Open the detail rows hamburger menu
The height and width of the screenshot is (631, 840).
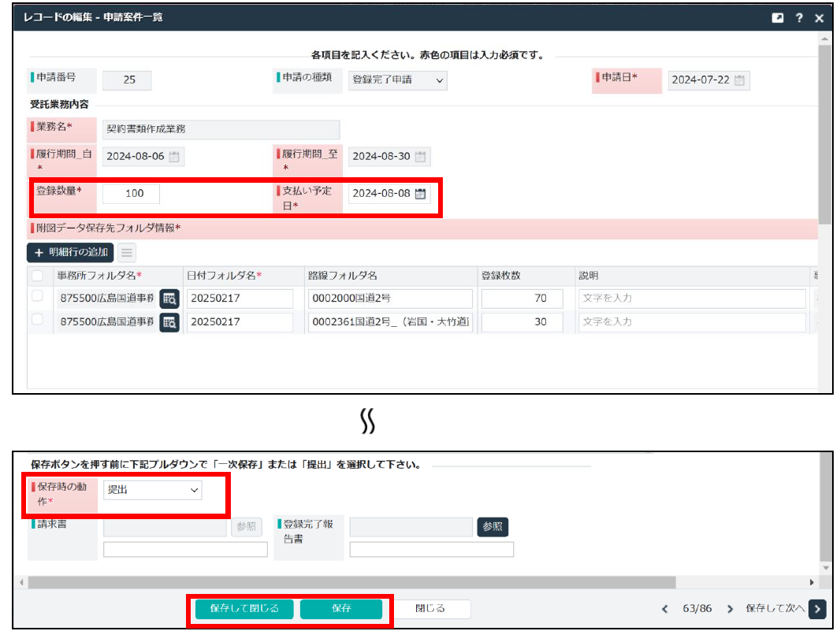(x=127, y=252)
